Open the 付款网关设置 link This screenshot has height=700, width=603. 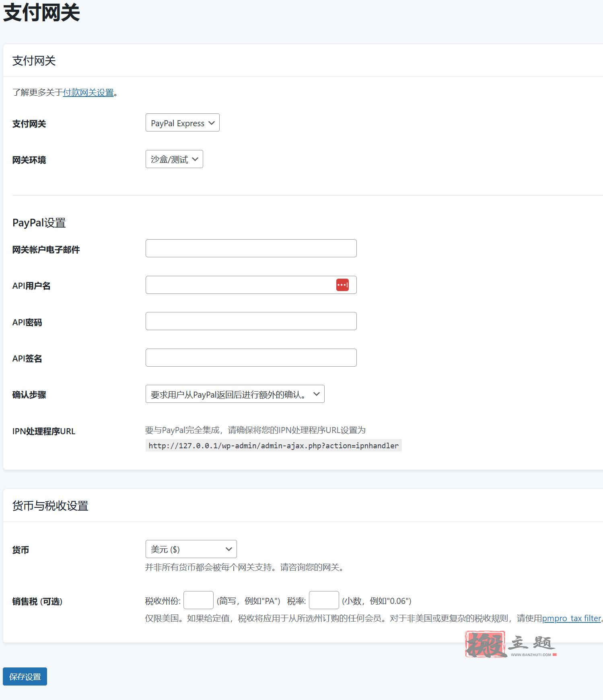pyautogui.click(x=88, y=92)
